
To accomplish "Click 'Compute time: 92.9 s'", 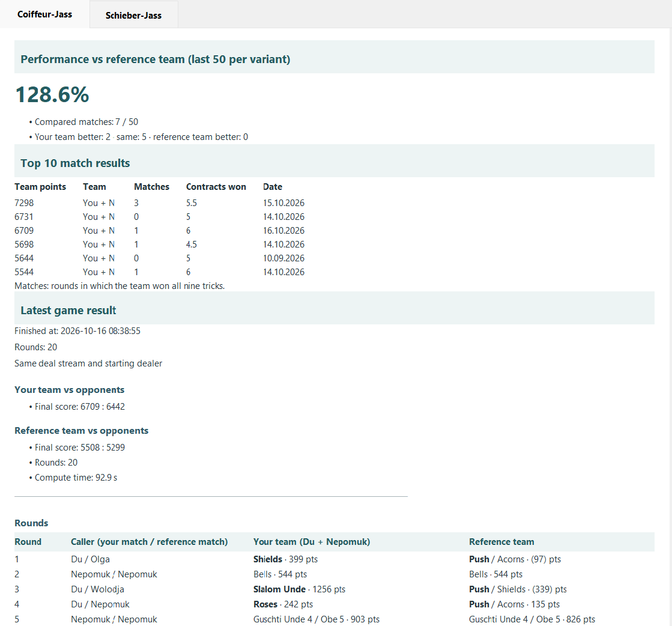I will click(76, 478).
